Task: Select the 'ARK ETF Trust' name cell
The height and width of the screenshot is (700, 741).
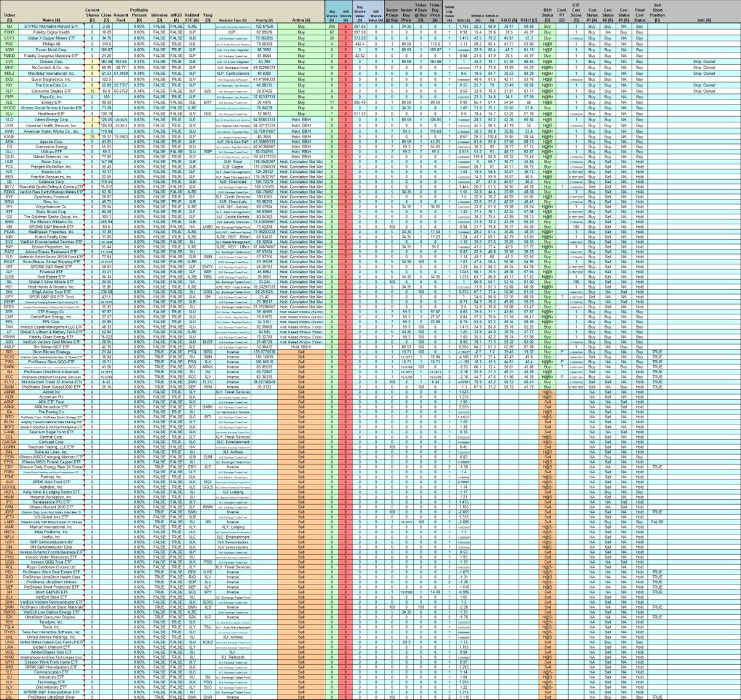Action: click(x=52, y=403)
